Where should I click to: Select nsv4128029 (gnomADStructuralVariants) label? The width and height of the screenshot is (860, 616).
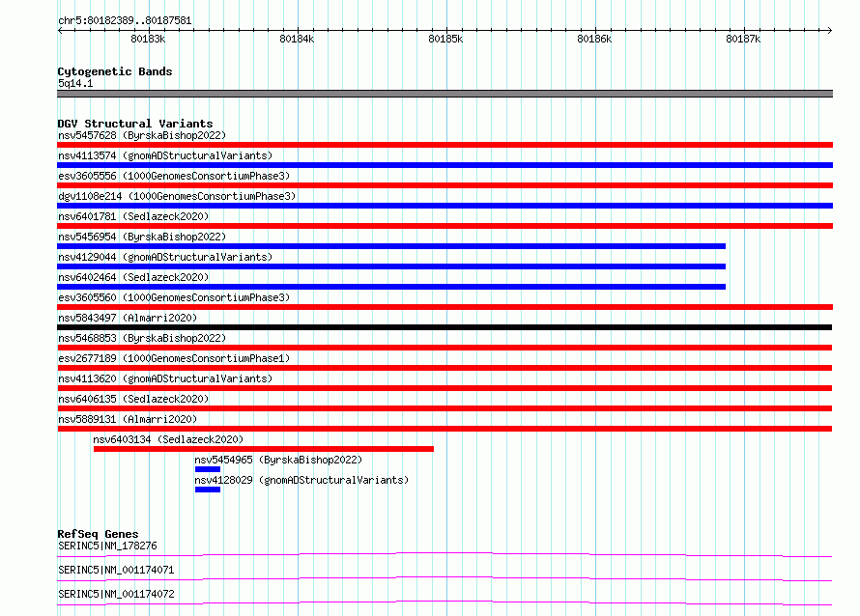(301, 480)
